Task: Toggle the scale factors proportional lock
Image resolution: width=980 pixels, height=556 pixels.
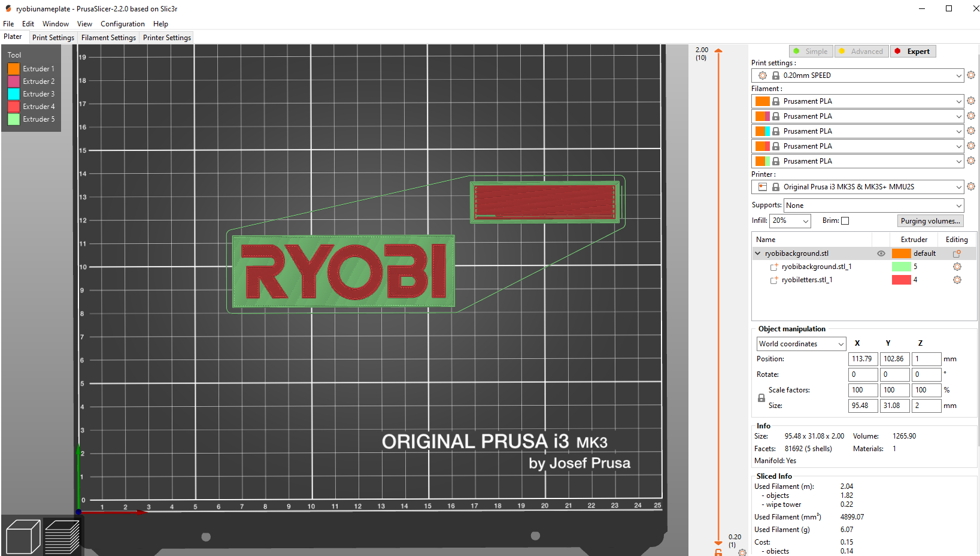Action: pyautogui.click(x=761, y=398)
